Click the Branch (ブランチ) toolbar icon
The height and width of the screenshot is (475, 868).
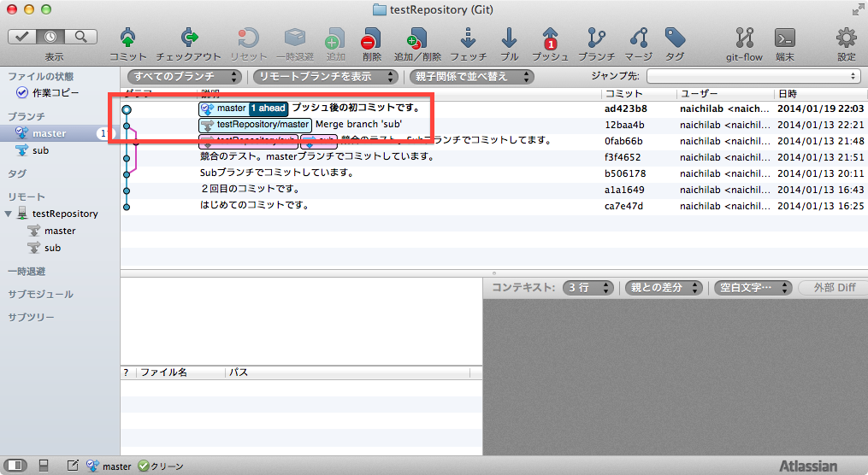pos(596,38)
